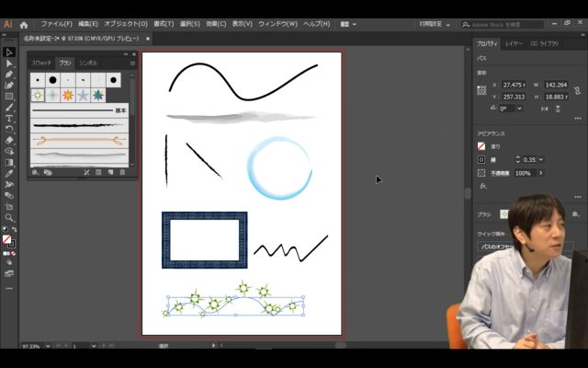Open the 表示(V) menu
Viewport: 588px width, 368px height.
(x=243, y=24)
